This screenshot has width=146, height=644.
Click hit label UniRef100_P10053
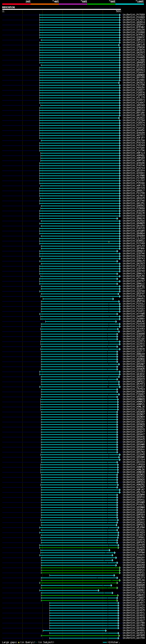coord(133,329)
